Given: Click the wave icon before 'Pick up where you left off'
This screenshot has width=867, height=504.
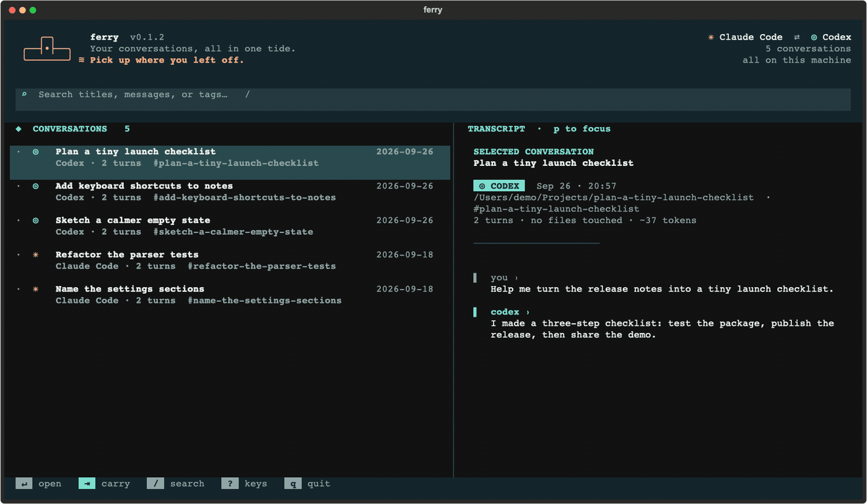Looking at the screenshot, I should (x=82, y=60).
